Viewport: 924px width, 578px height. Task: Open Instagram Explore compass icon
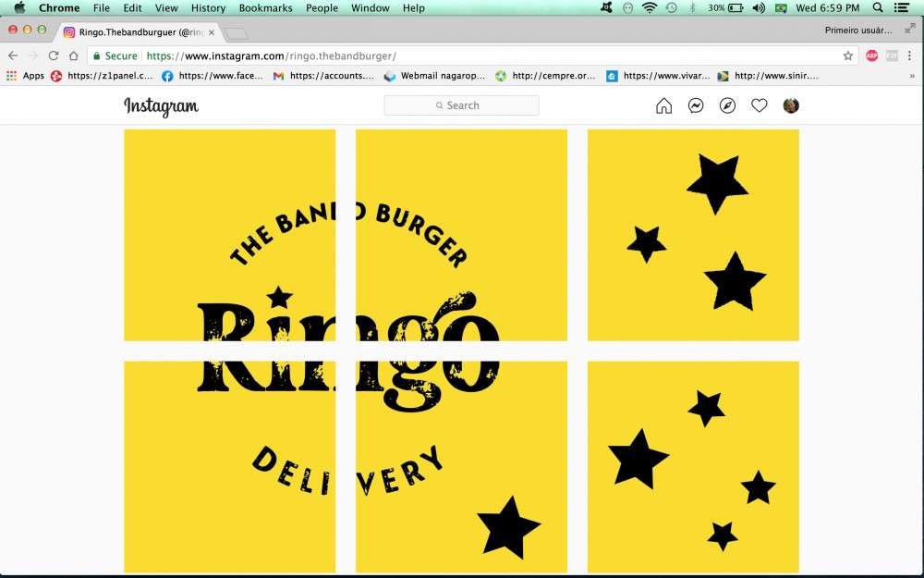pyautogui.click(x=727, y=105)
